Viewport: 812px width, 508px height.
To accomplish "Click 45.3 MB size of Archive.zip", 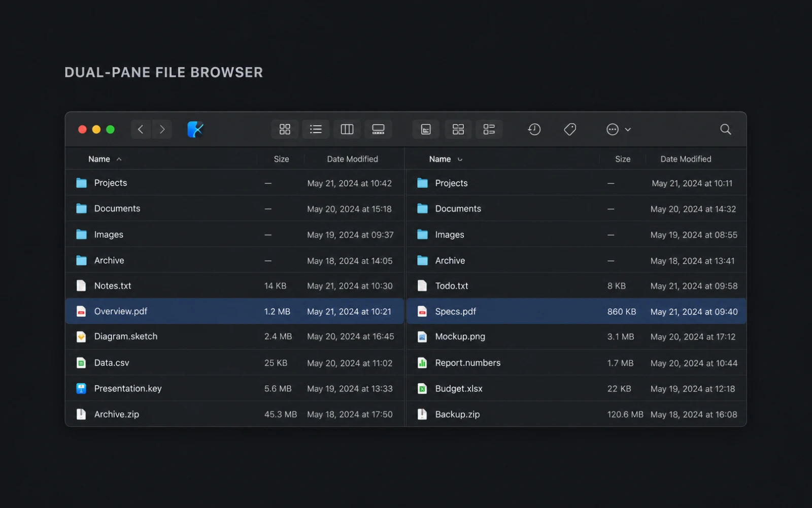I will 281,415.
